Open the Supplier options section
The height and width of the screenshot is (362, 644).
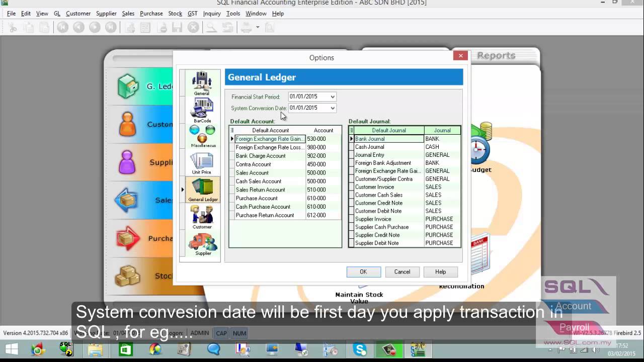click(203, 244)
